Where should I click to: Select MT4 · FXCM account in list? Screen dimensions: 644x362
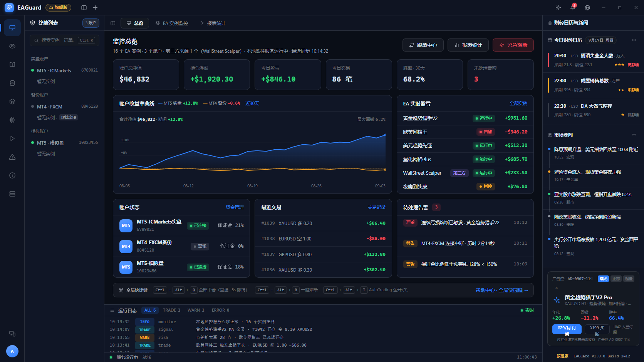click(x=64, y=107)
